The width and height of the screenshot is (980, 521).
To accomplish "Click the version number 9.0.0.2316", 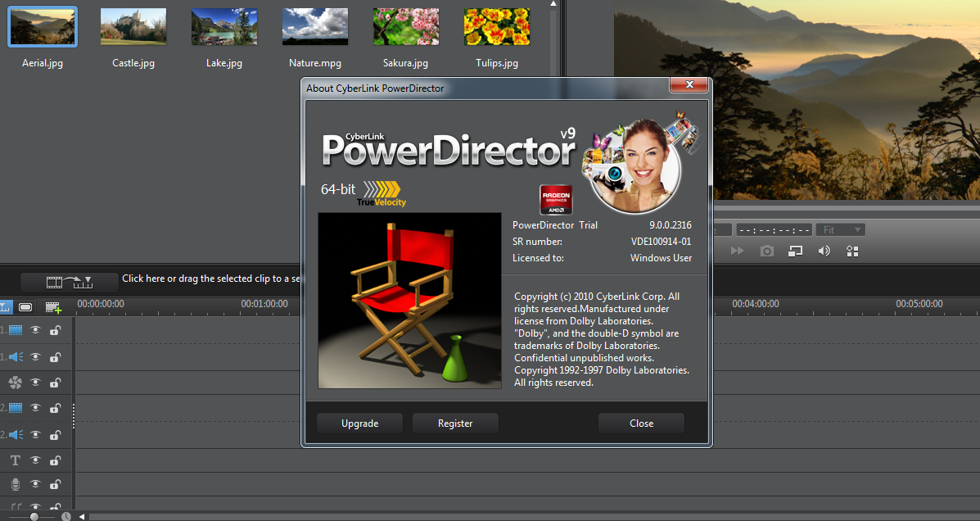I will point(670,225).
